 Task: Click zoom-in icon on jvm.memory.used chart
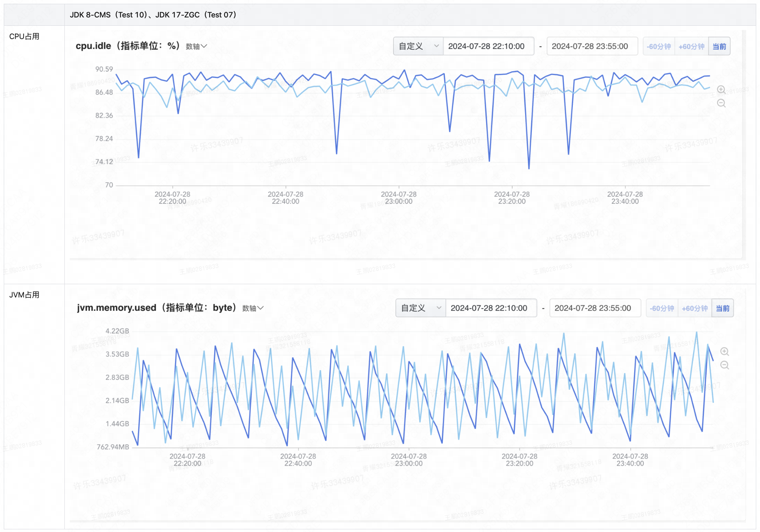click(724, 351)
